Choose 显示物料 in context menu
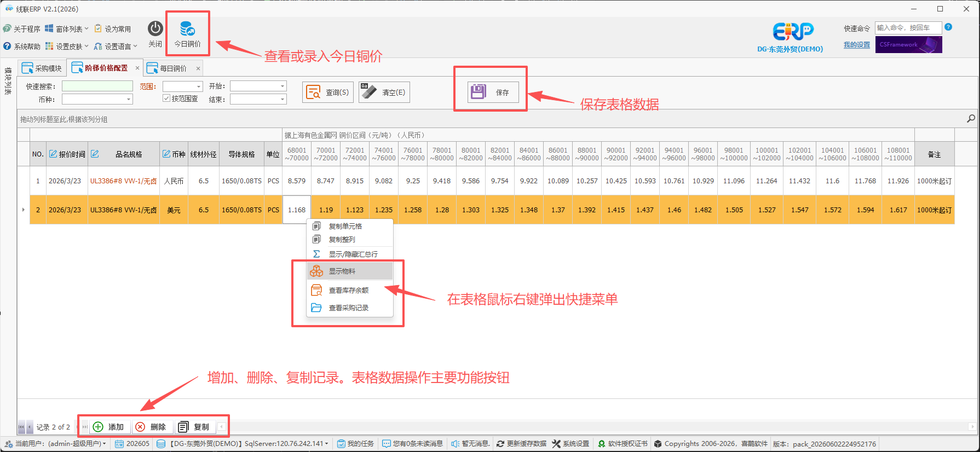Screen dimensions: 980x452 350,271
